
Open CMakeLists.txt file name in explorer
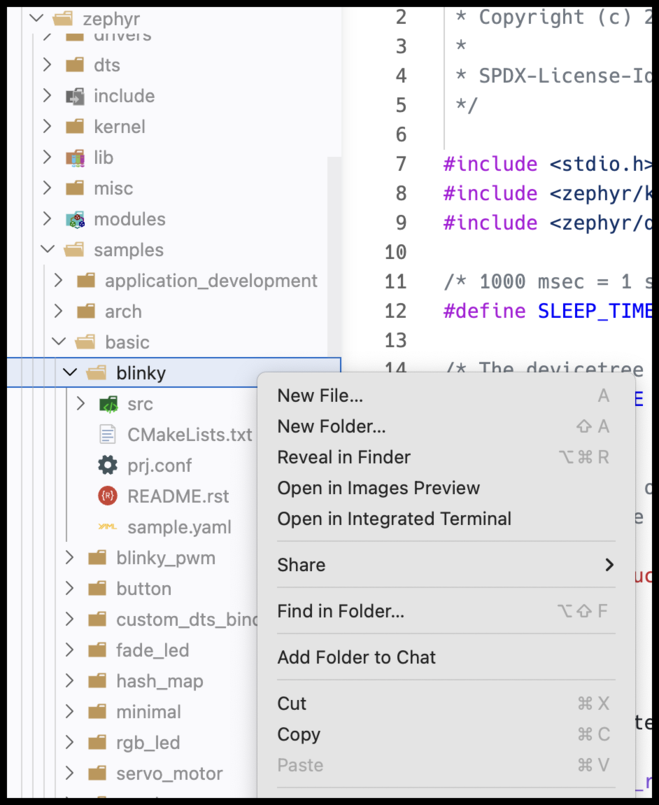[190, 435]
